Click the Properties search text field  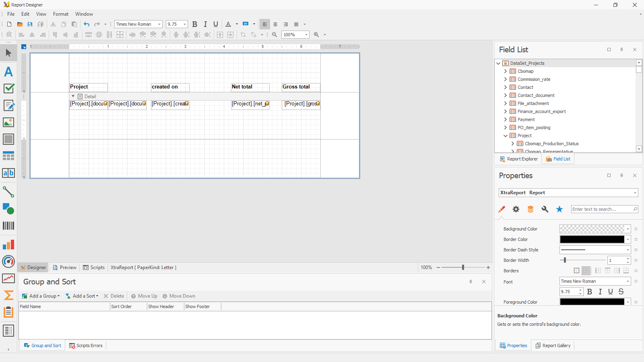[x=601, y=209]
